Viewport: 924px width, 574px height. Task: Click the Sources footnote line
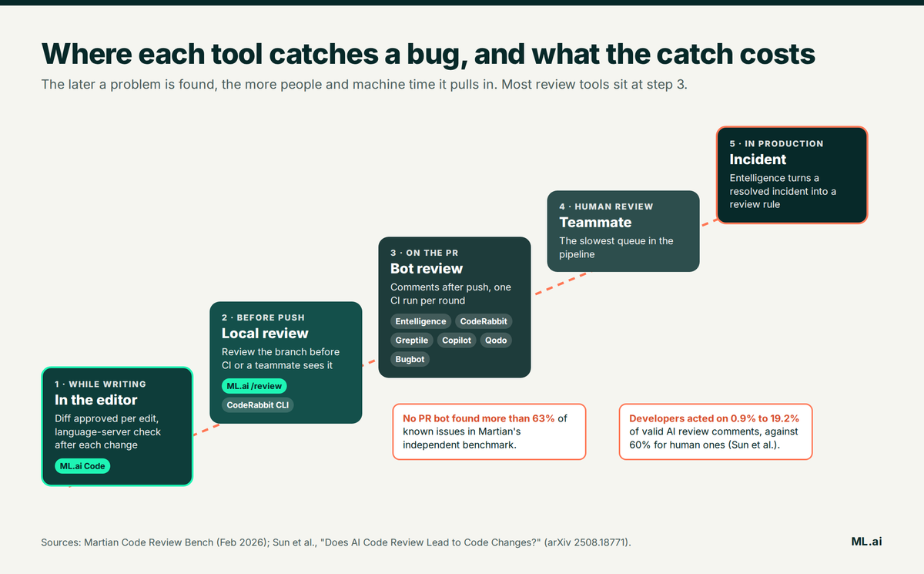tap(336, 543)
